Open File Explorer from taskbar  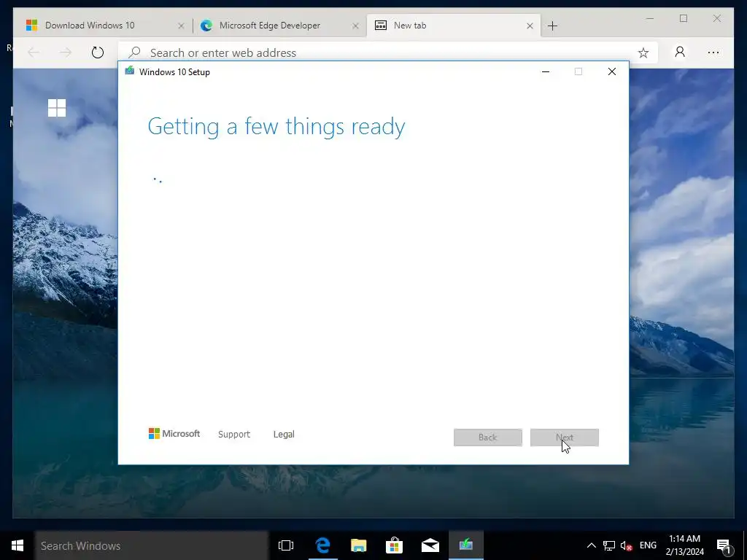[358, 545]
